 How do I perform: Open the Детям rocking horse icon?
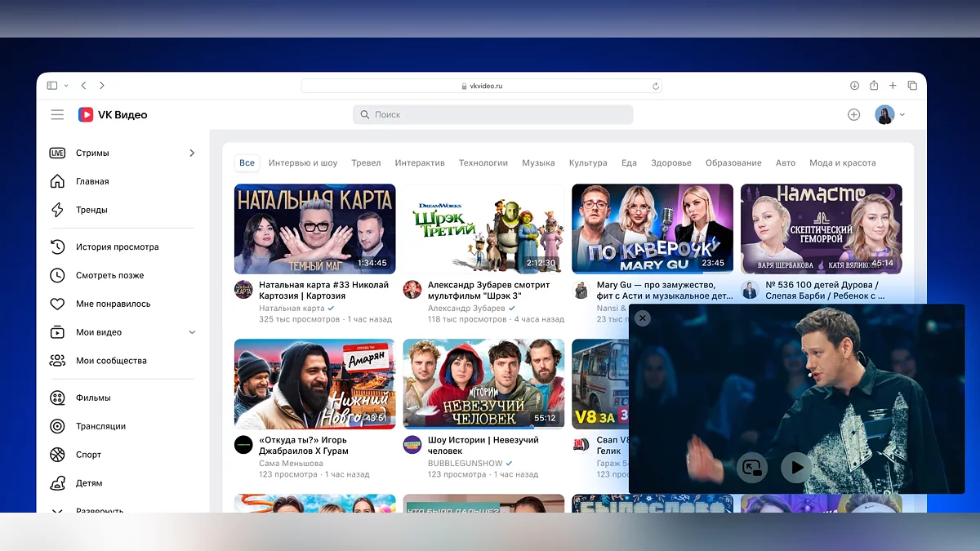pos(57,483)
